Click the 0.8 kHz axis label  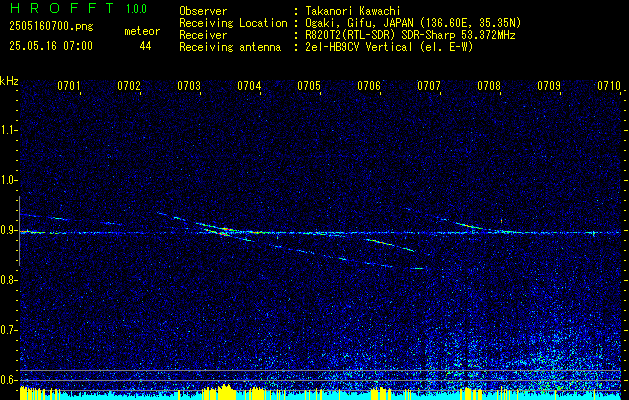pyautogui.click(x=8, y=280)
